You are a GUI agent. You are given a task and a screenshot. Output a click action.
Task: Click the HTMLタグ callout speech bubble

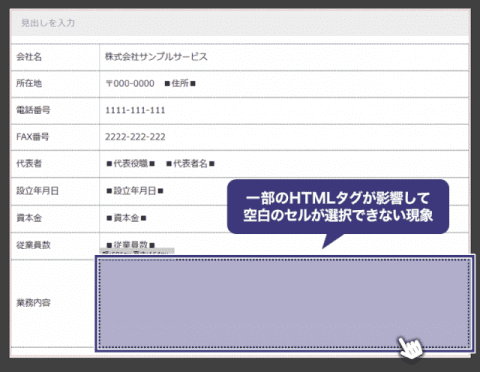(338, 207)
